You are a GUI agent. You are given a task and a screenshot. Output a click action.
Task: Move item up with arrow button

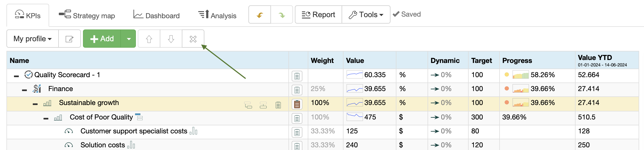[149, 39]
